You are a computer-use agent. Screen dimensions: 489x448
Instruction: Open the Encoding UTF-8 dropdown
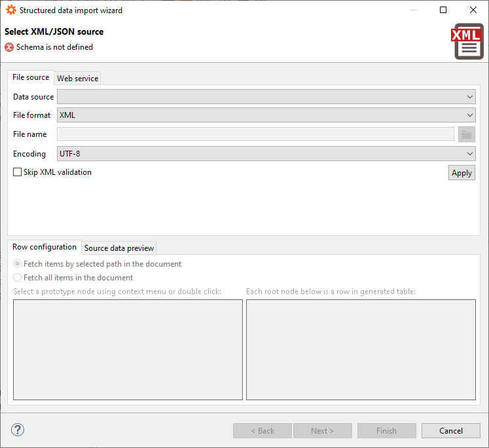(x=266, y=154)
